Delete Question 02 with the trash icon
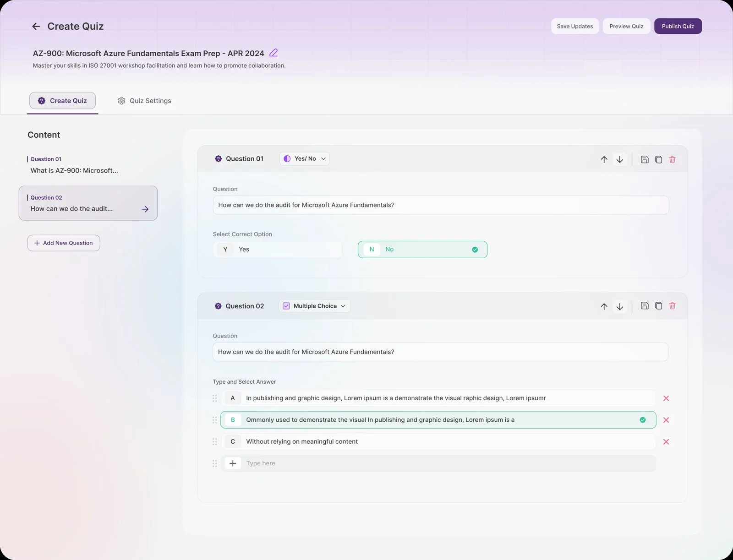 tap(672, 305)
